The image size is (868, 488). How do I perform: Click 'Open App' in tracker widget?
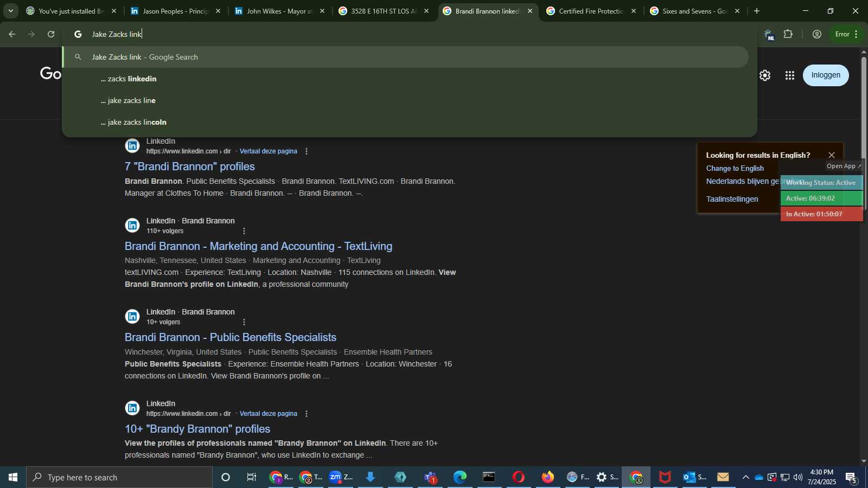(x=844, y=166)
